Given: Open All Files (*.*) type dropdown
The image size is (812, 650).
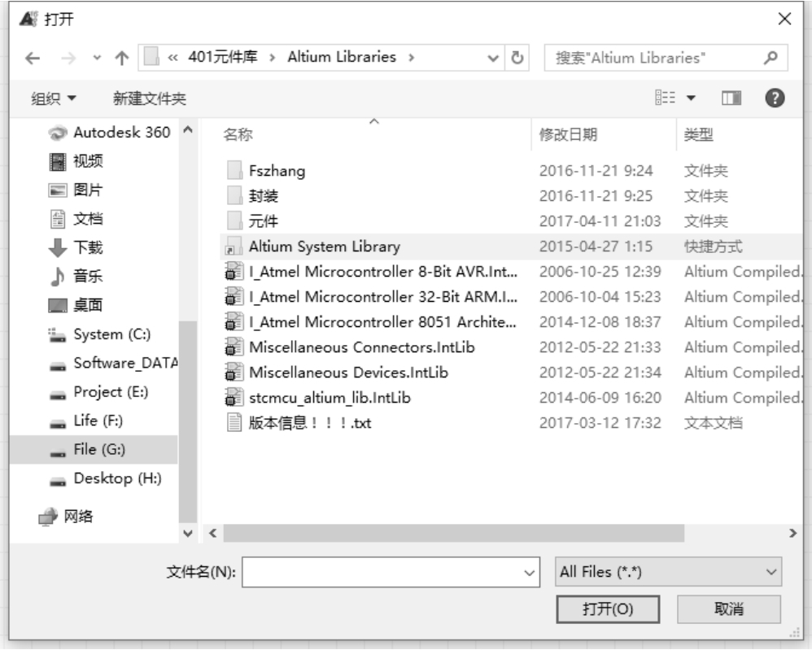Looking at the screenshot, I should click(x=668, y=572).
